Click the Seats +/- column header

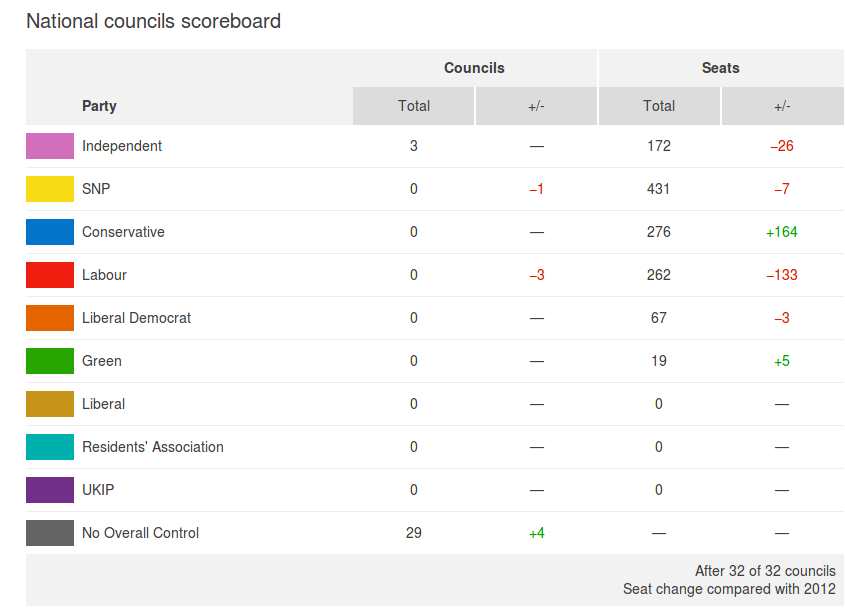[x=782, y=106]
